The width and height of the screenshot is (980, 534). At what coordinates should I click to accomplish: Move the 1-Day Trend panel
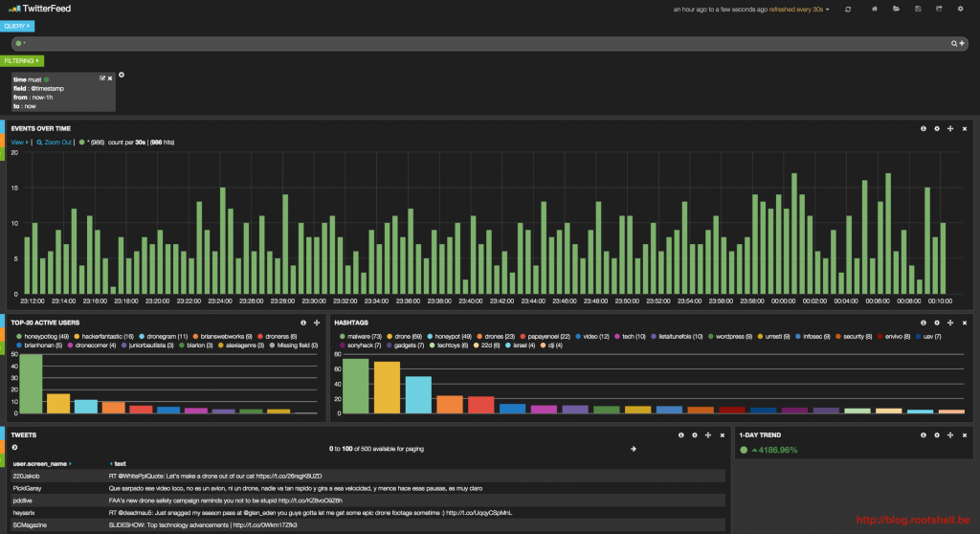click(950, 435)
